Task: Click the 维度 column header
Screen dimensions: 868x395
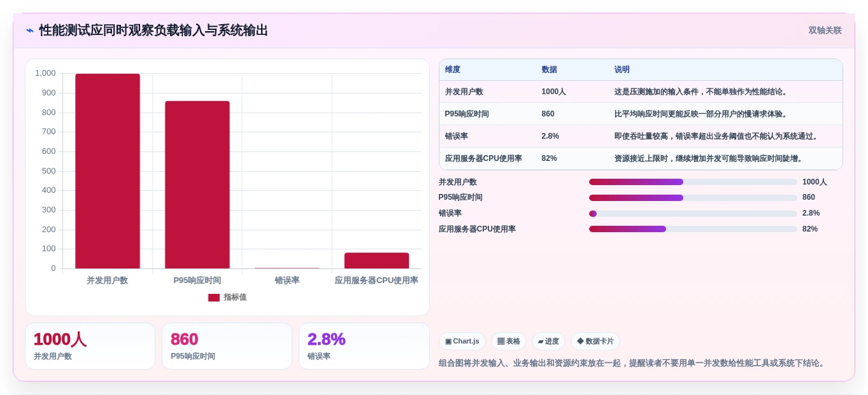Action: click(x=453, y=69)
